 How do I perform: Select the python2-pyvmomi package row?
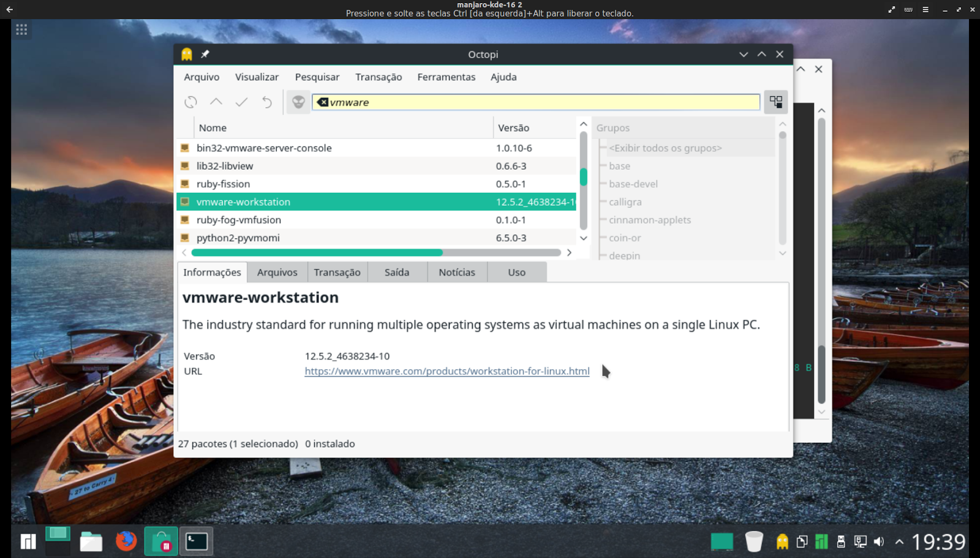click(376, 238)
